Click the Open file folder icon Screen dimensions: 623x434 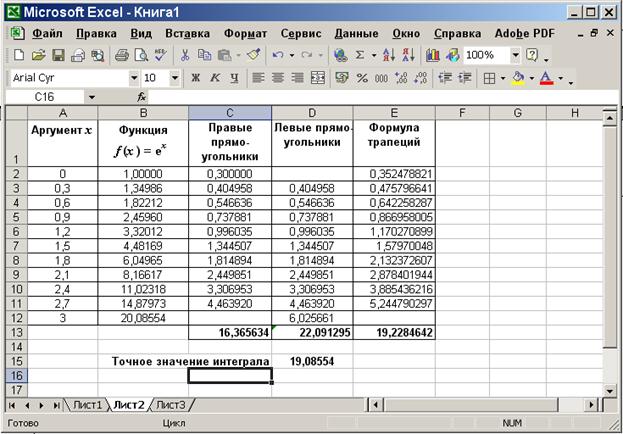(x=39, y=55)
